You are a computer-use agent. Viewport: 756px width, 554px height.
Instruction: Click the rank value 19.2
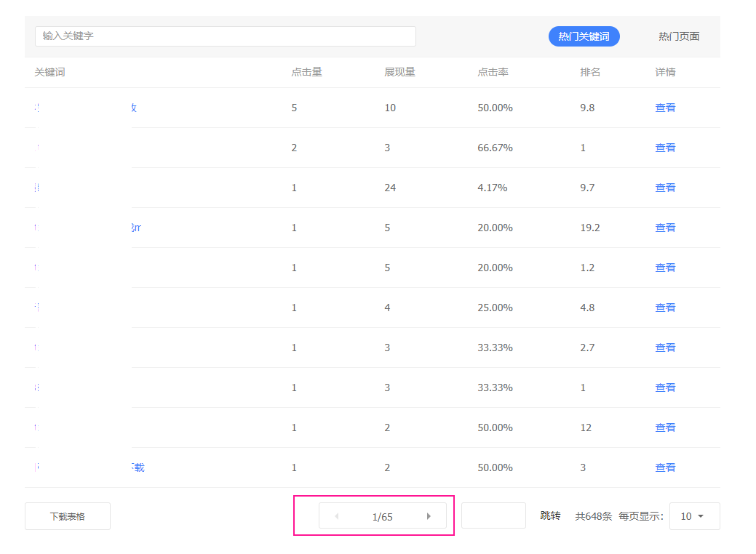click(x=590, y=228)
